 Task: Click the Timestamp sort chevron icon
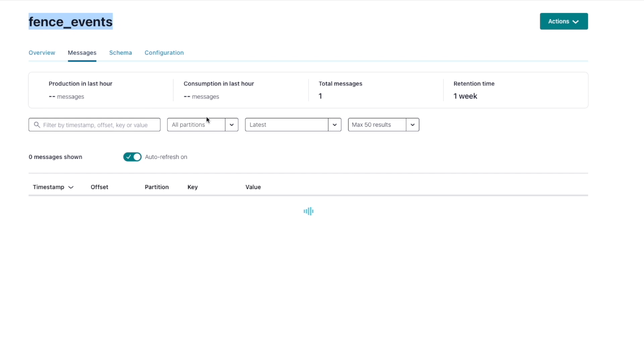71,187
